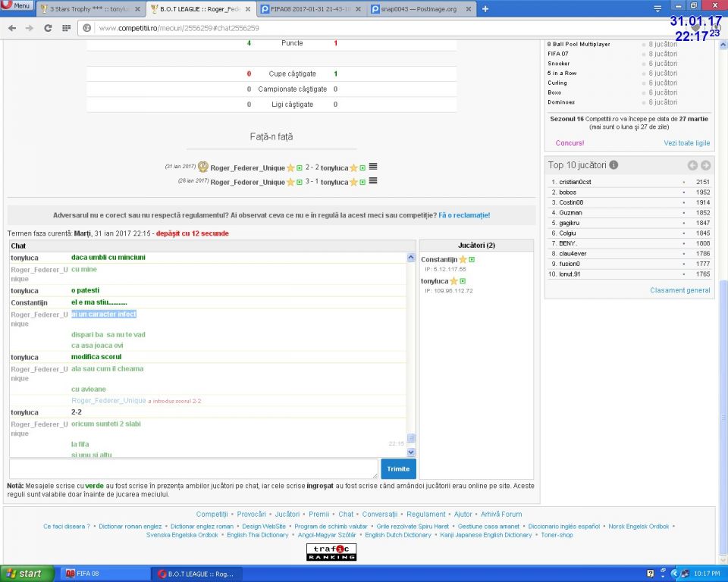Show previous page of Top 10 players
728x582 pixels.
692,165
